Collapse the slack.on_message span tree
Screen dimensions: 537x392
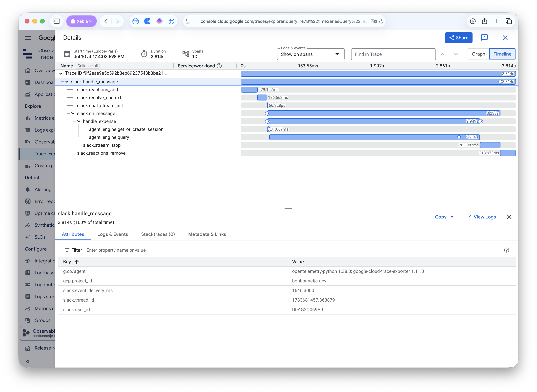(x=73, y=113)
